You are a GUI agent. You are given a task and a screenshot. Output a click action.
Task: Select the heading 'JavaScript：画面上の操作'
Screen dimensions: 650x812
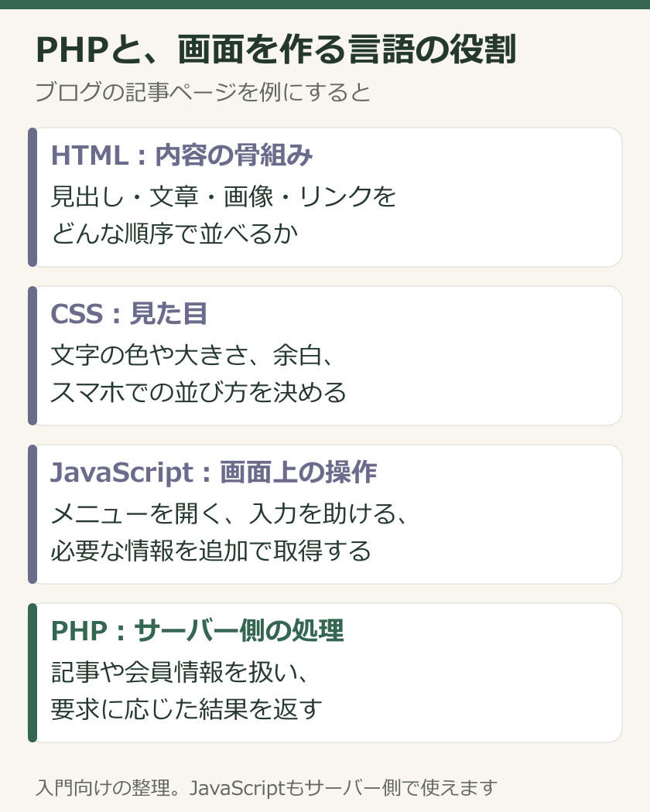214,473
